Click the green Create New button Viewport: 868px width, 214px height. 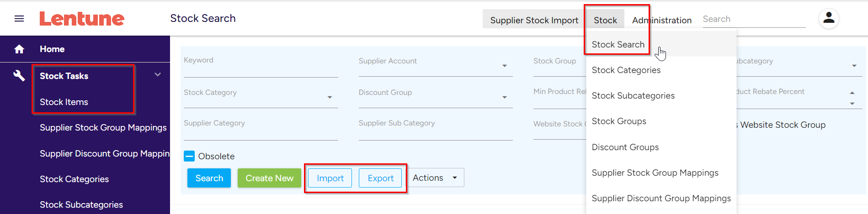269,178
